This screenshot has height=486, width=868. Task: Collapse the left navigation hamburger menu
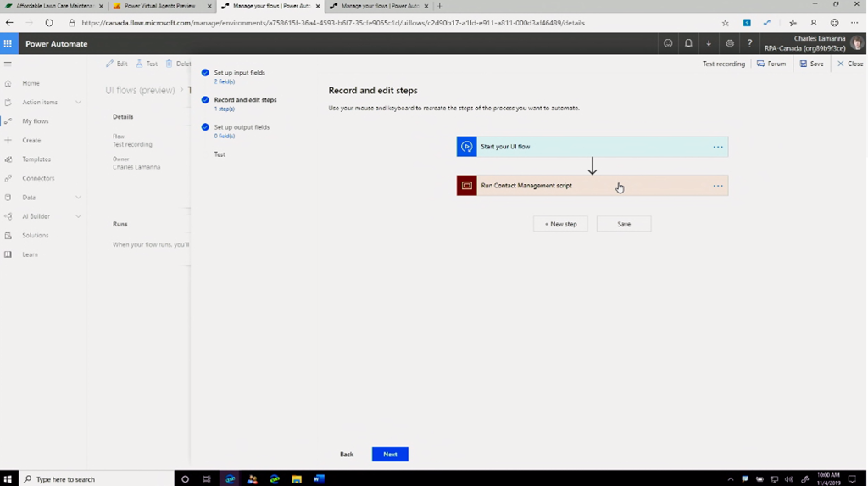click(8, 64)
